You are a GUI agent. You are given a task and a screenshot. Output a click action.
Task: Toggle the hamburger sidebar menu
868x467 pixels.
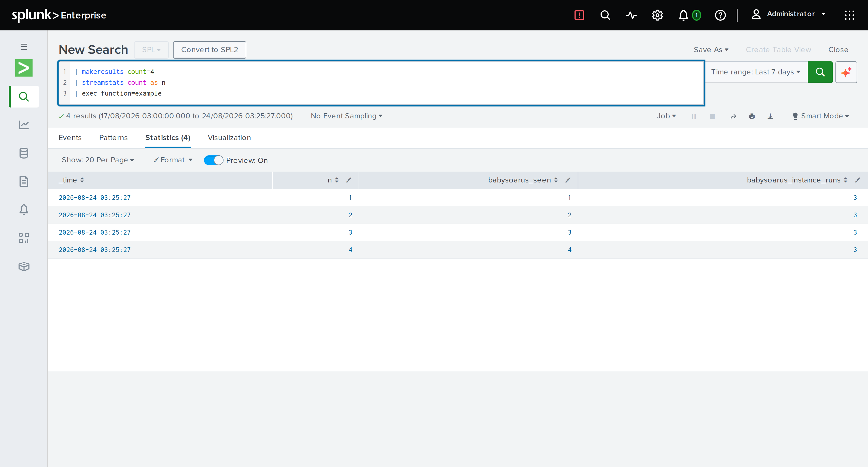24,46
